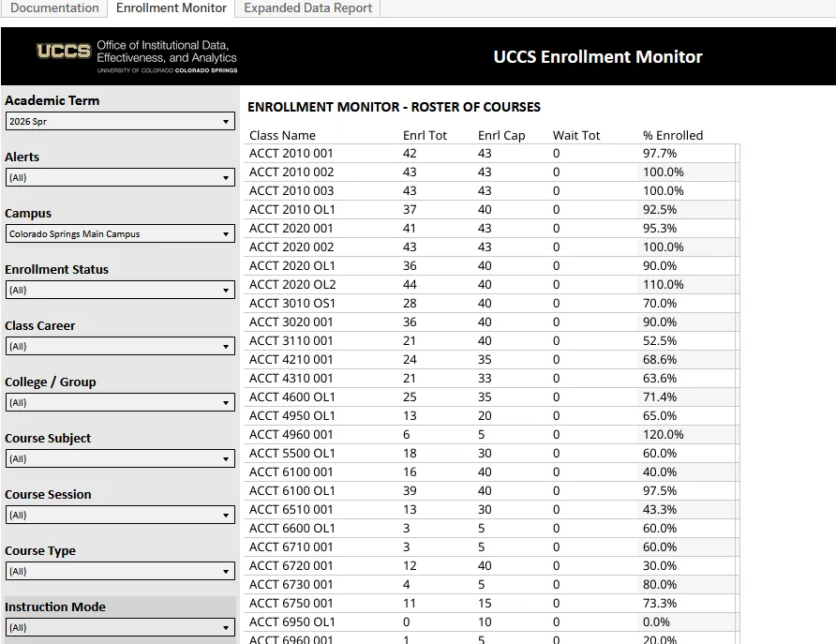Switch to the Documentation tab

coord(53,8)
